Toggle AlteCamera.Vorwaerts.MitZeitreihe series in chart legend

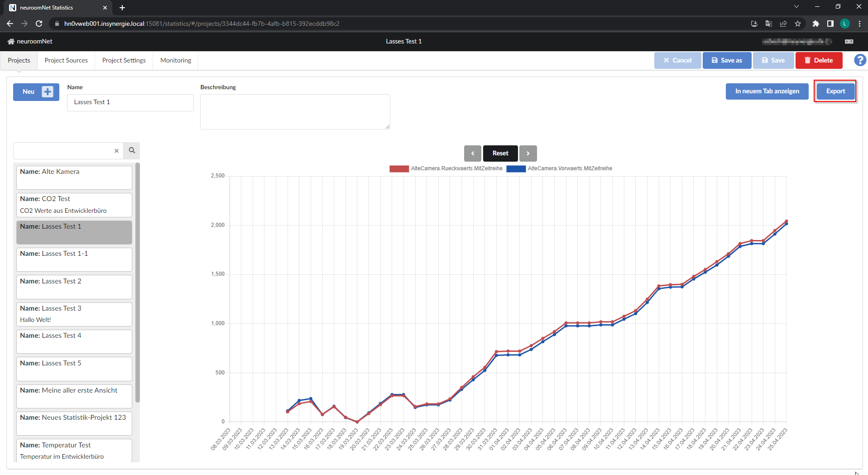point(570,168)
